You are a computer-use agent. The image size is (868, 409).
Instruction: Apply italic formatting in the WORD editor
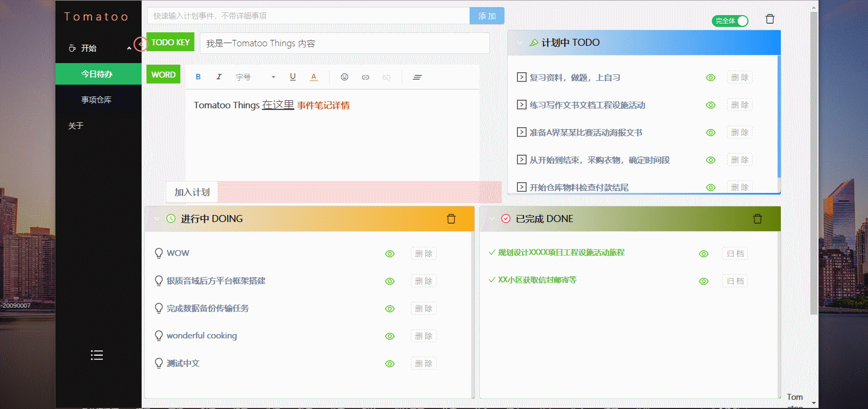point(219,77)
